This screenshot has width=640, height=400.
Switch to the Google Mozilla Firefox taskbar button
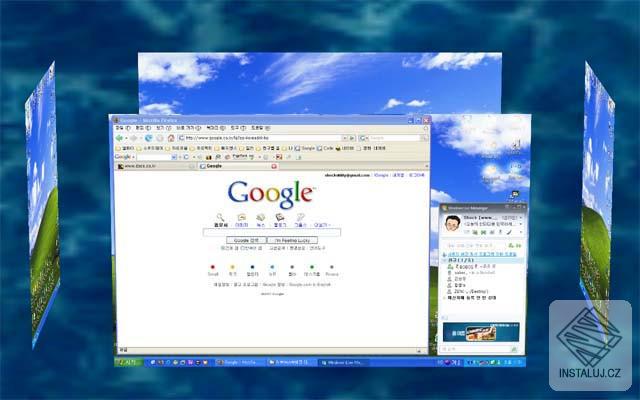[240, 362]
